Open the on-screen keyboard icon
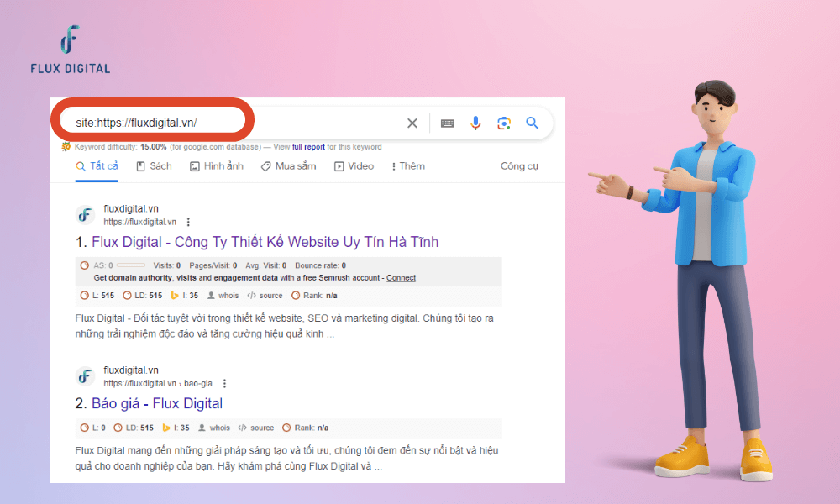 click(x=448, y=123)
